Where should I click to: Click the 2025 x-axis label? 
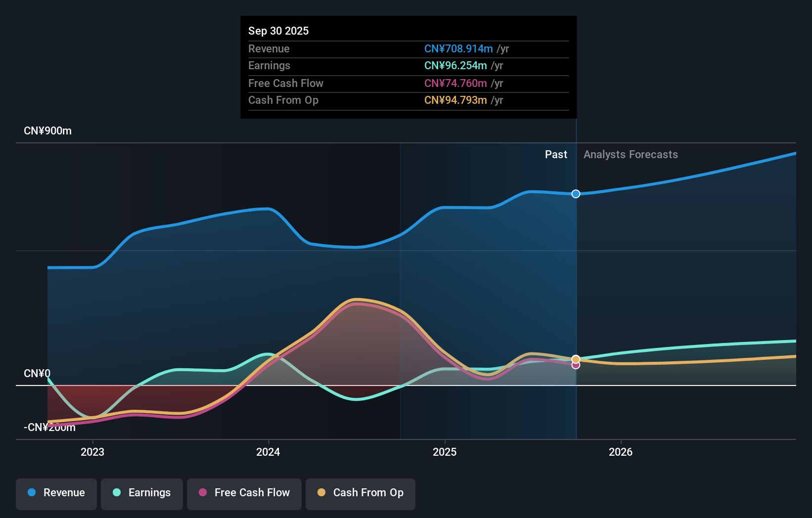(445, 452)
